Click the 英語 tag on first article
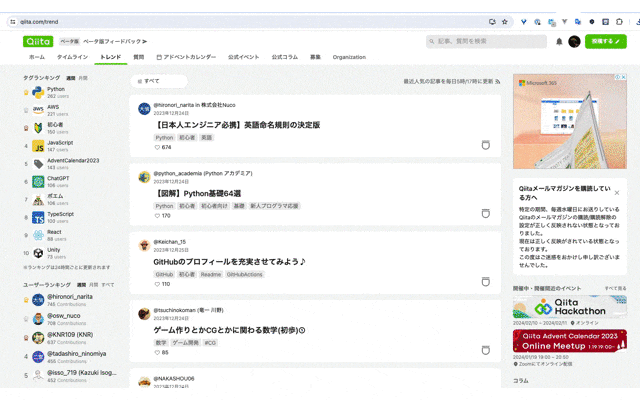The image size is (640, 400). click(x=207, y=138)
